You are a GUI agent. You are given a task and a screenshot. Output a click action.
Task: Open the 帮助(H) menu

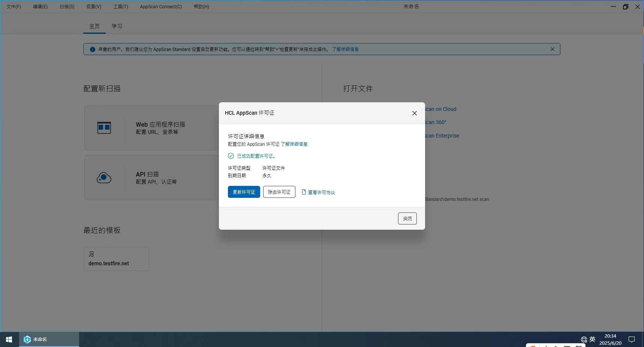[x=202, y=7]
